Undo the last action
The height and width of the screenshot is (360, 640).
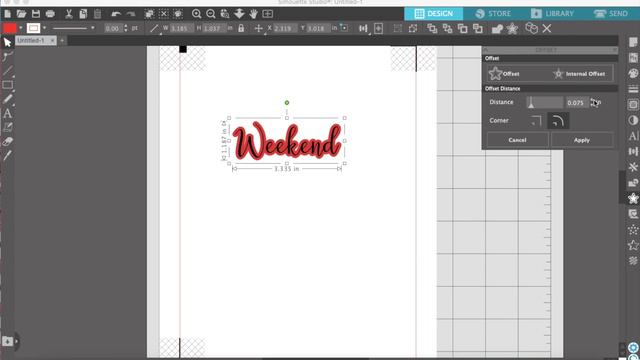point(116,14)
